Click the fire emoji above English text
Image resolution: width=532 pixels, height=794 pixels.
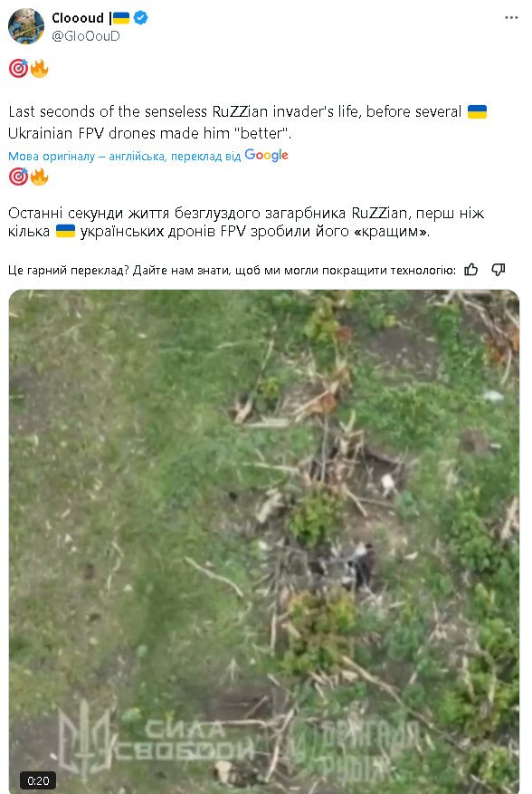point(40,69)
